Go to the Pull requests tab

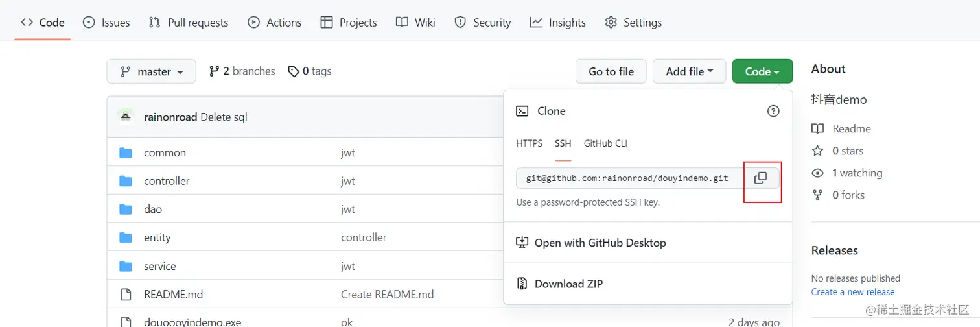(189, 22)
